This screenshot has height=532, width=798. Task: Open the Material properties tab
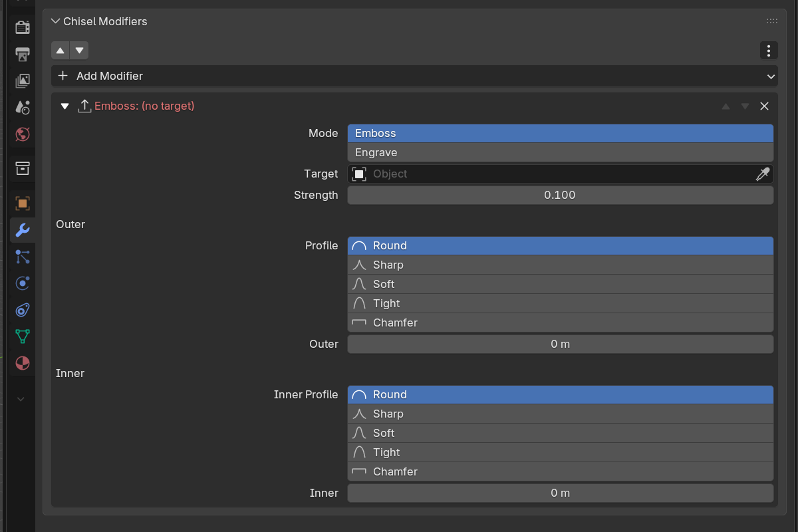(x=23, y=363)
